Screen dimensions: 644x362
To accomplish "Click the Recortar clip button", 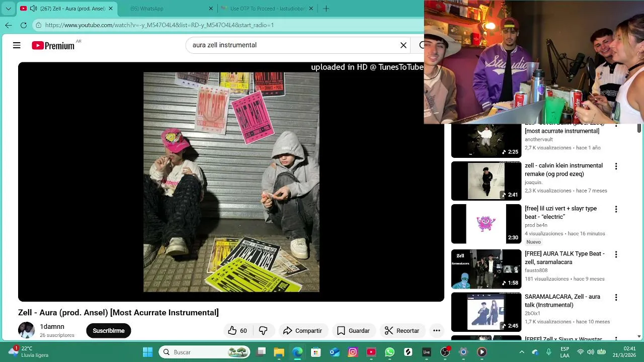I will [401, 330].
